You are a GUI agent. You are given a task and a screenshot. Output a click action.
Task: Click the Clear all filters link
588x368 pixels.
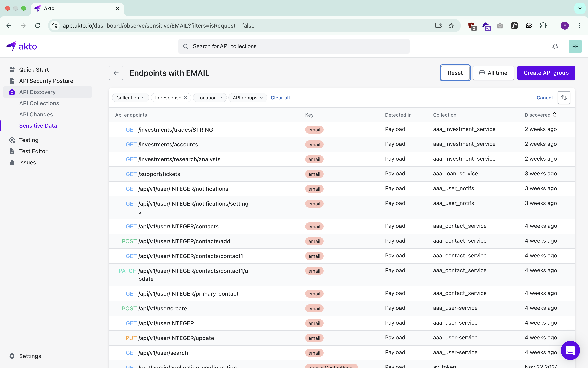[x=280, y=98]
